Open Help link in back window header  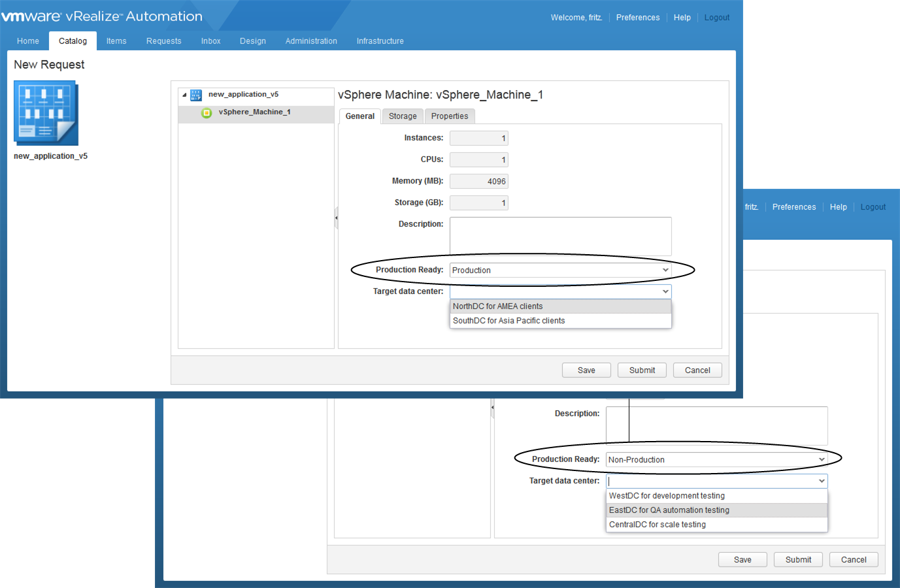click(x=839, y=207)
